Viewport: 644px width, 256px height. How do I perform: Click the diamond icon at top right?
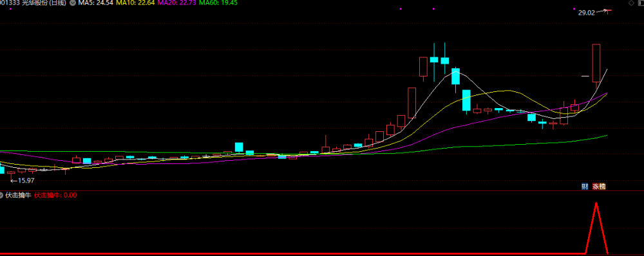click(x=631, y=3)
